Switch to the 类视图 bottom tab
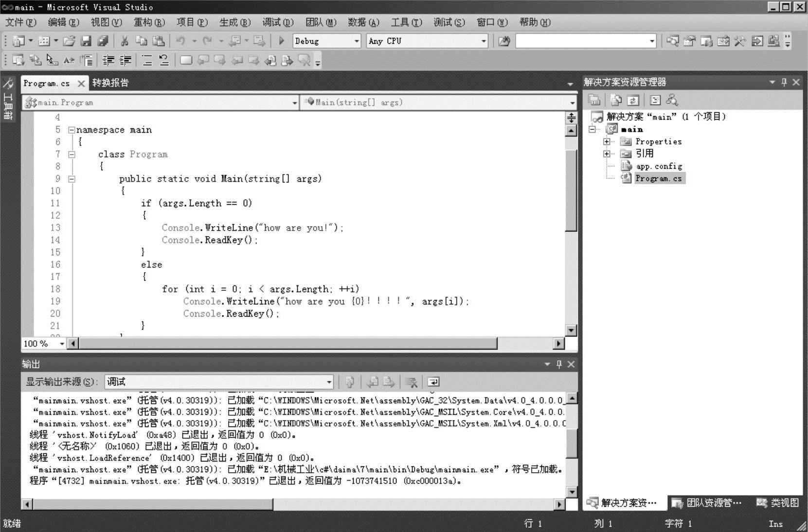808x532 pixels. tap(778, 503)
